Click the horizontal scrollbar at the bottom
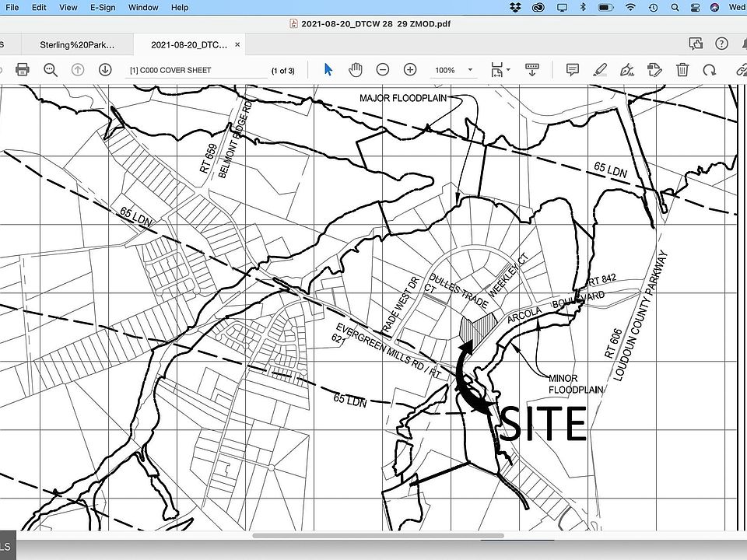Viewport: 747px width, 560px height. (378, 536)
